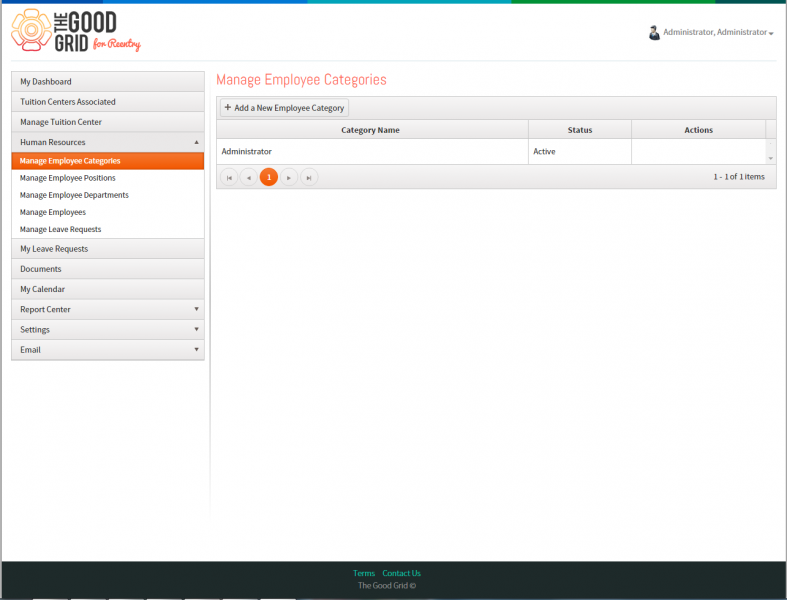
Task: Click the Administrator category cell
Action: point(372,152)
